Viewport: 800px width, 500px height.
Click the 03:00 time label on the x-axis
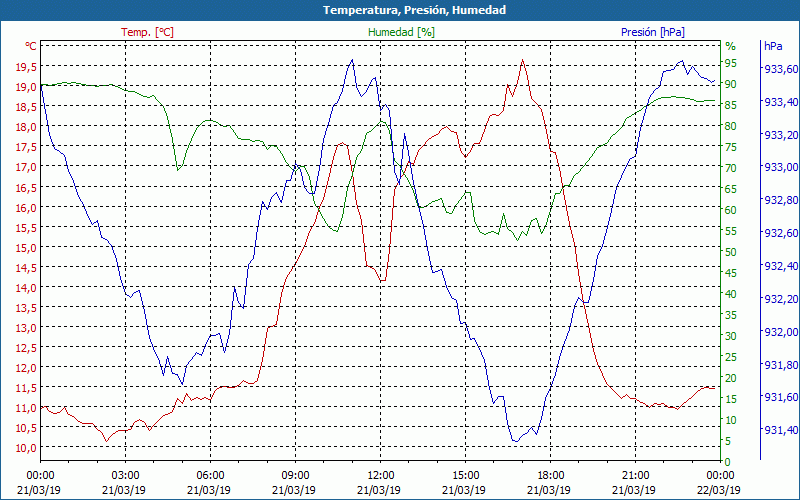pos(126,475)
